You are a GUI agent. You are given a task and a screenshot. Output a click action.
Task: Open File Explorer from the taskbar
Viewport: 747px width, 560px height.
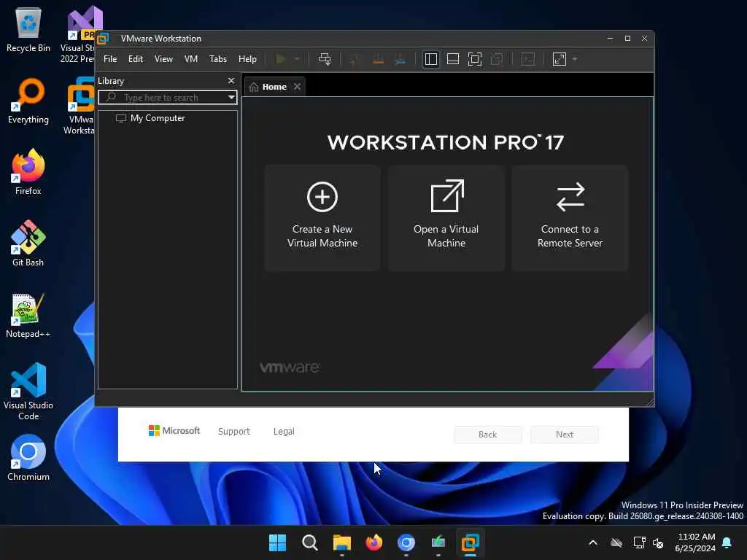tap(342, 542)
